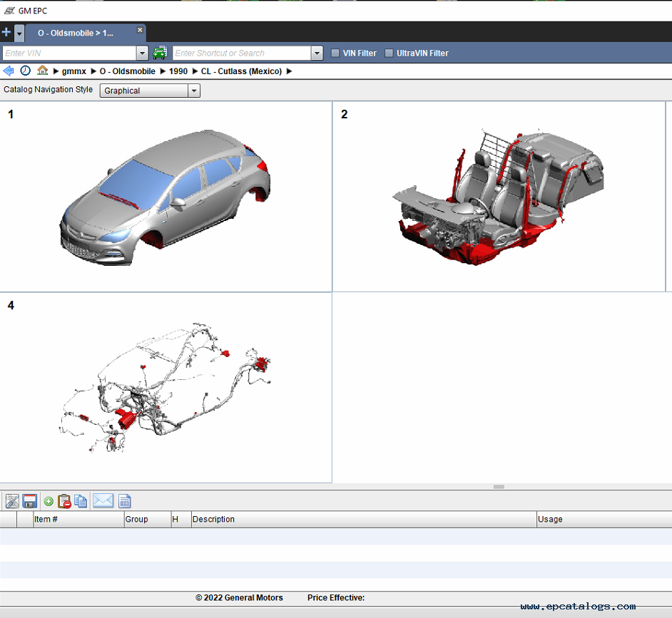This screenshot has width=672, height=618.
Task: Click the green car vehicle icon
Action: [160, 53]
